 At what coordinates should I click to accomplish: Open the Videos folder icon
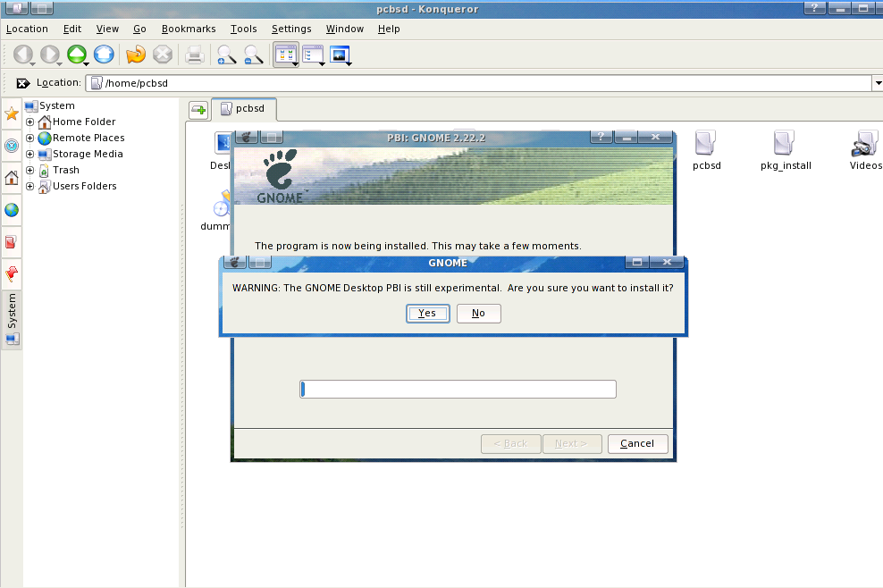click(x=865, y=150)
